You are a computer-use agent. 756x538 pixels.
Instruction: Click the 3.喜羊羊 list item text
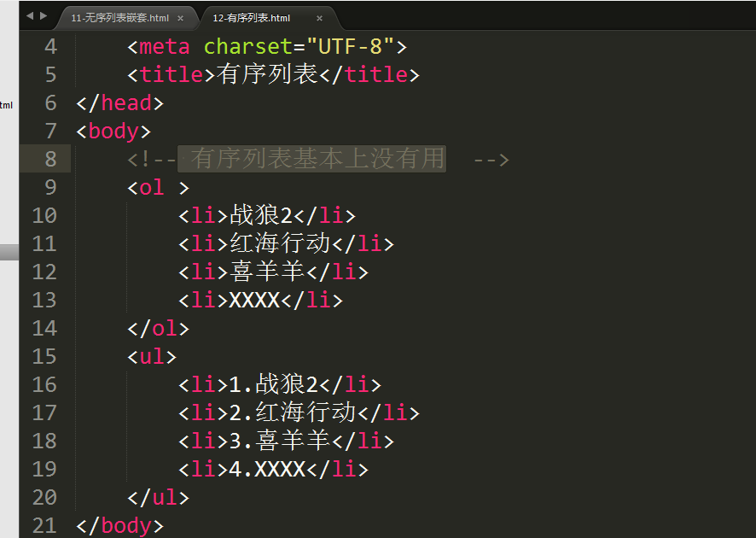(280, 441)
